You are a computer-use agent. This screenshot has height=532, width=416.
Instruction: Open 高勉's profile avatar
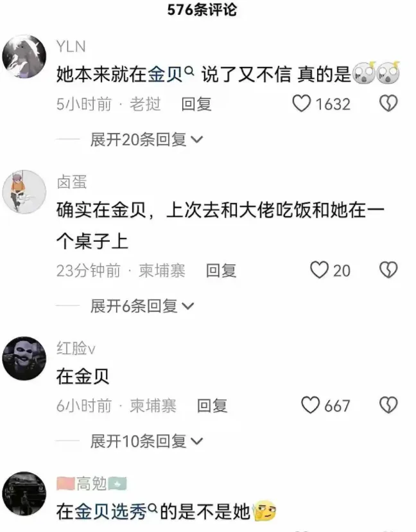coord(24,493)
